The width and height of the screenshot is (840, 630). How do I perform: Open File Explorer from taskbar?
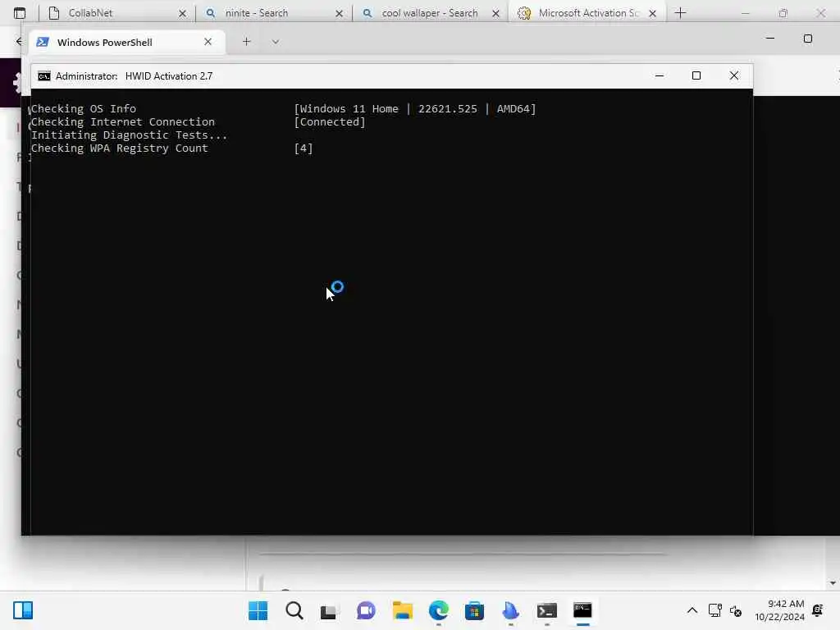(402, 610)
